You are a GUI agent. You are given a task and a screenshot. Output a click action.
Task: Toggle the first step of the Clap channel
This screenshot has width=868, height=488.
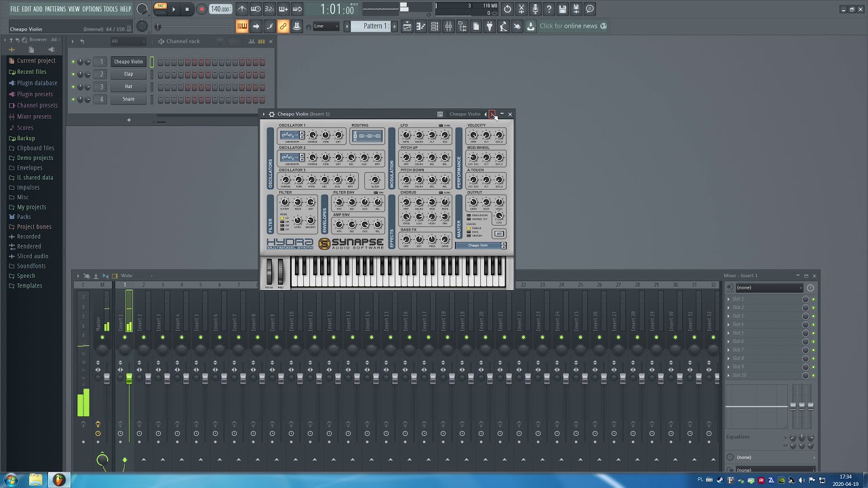coord(161,74)
